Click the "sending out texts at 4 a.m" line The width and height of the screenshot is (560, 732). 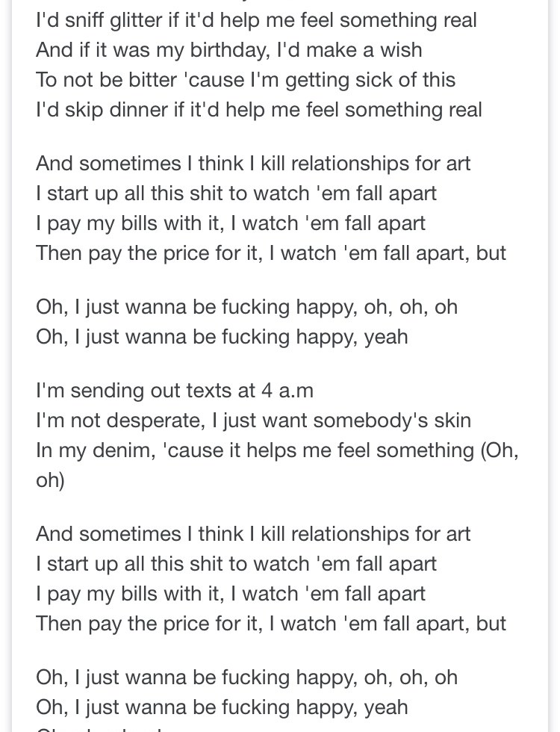tap(174, 391)
